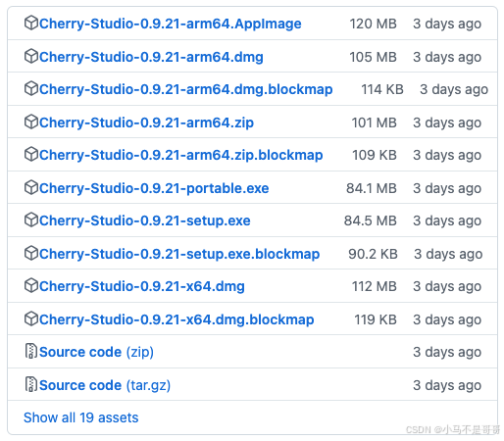
Task: Click package icon beside x64.dmg asset
Action: 31,286
